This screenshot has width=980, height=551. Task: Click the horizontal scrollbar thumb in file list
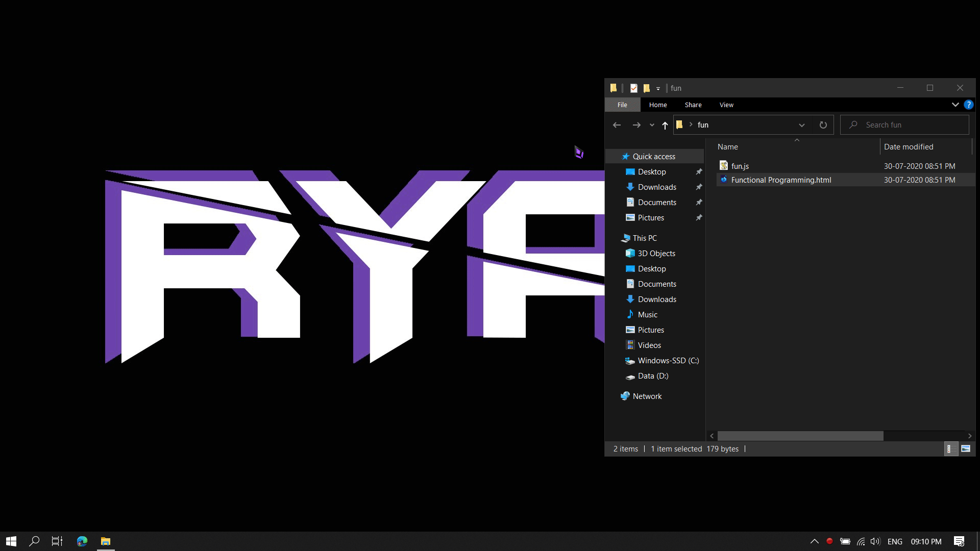coord(800,436)
